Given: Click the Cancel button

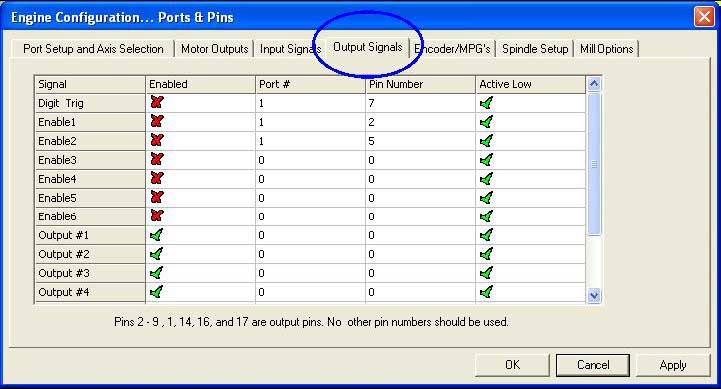Looking at the screenshot, I should (593, 365).
